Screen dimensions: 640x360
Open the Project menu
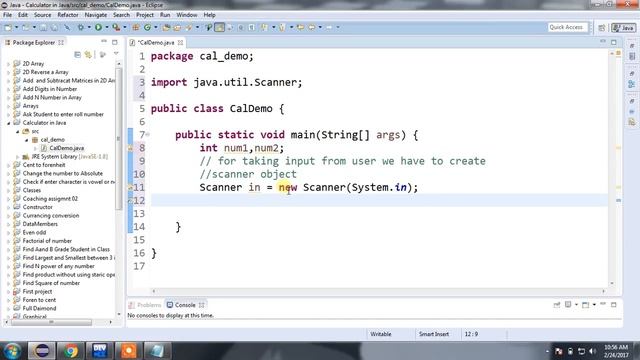[x=144, y=15]
